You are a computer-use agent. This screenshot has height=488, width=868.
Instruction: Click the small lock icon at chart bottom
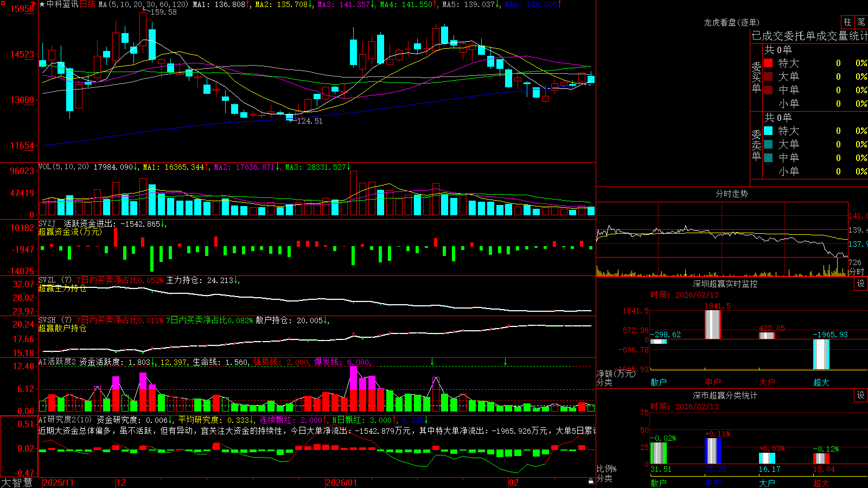pyautogui.click(x=591, y=481)
